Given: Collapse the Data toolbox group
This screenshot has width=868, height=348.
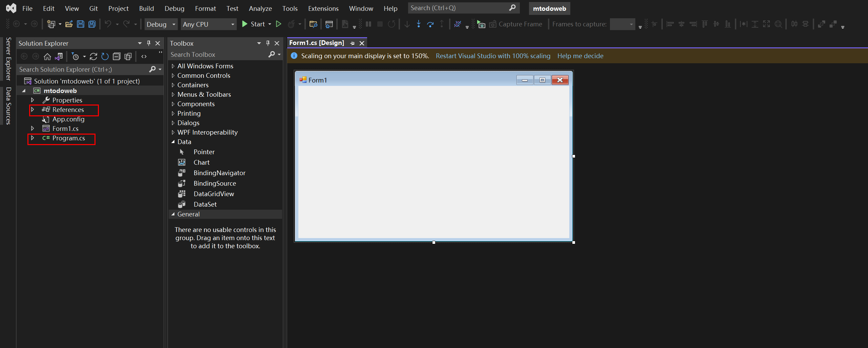Looking at the screenshot, I should 173,142.
